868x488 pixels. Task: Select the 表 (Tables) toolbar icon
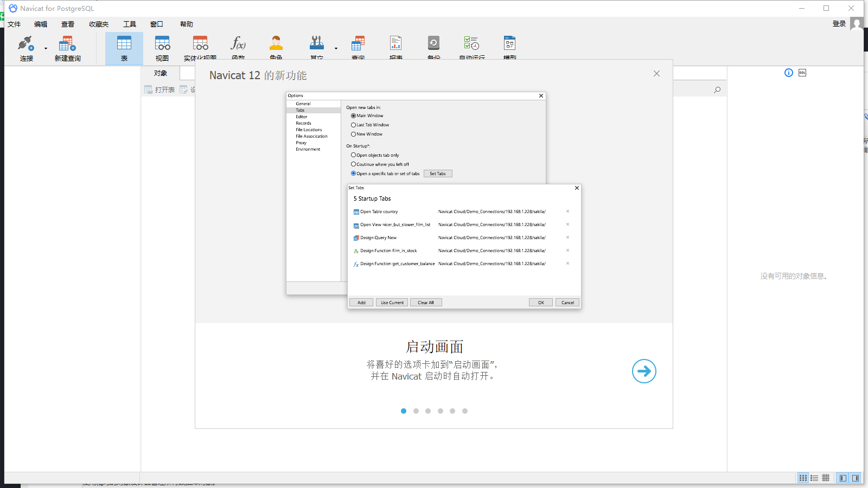(x=124, y=48)
